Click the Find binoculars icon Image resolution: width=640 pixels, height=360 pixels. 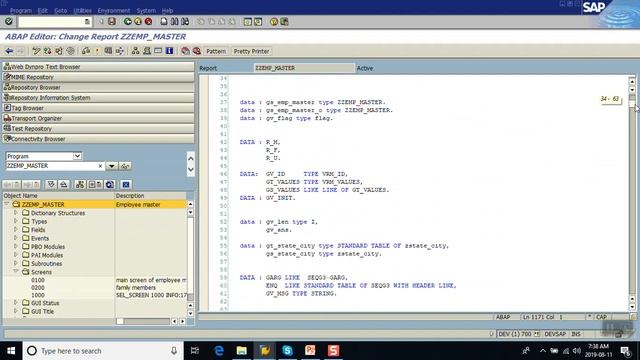(174, 21)
